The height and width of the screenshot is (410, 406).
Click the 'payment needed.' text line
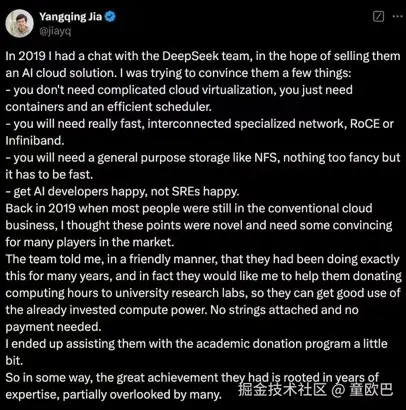[x=53, y=327]
